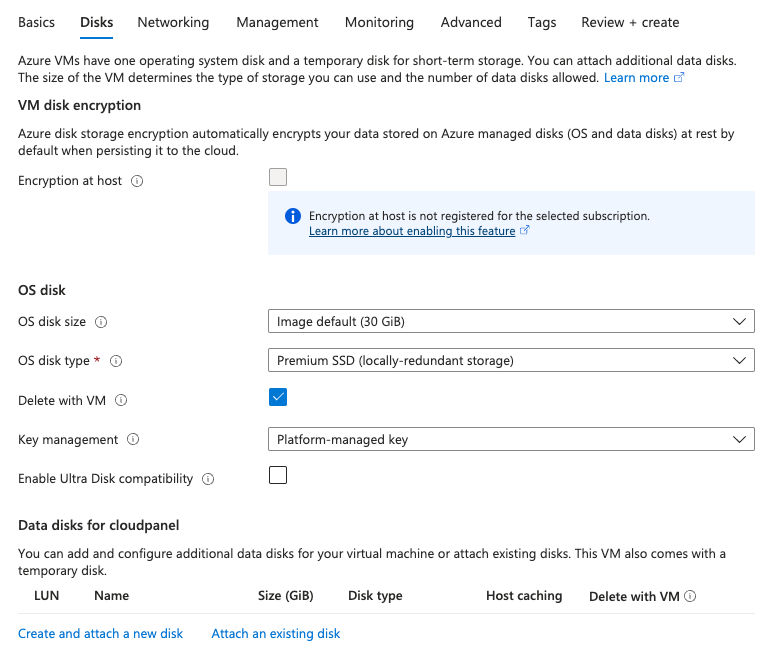Uncheck the Delete with VM checkbox
Viewport: 777px width, 669px height.
coord(278,397)
